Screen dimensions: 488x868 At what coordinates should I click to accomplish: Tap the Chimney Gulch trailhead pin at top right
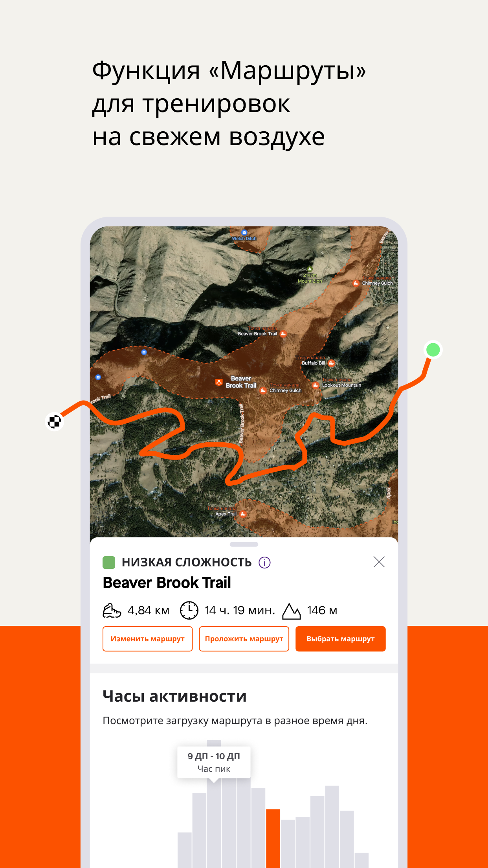click(x=356, y=283)
